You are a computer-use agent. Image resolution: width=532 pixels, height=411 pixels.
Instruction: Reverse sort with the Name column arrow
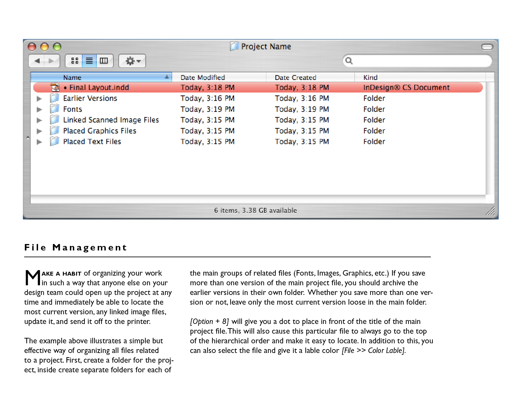point(167,77)
